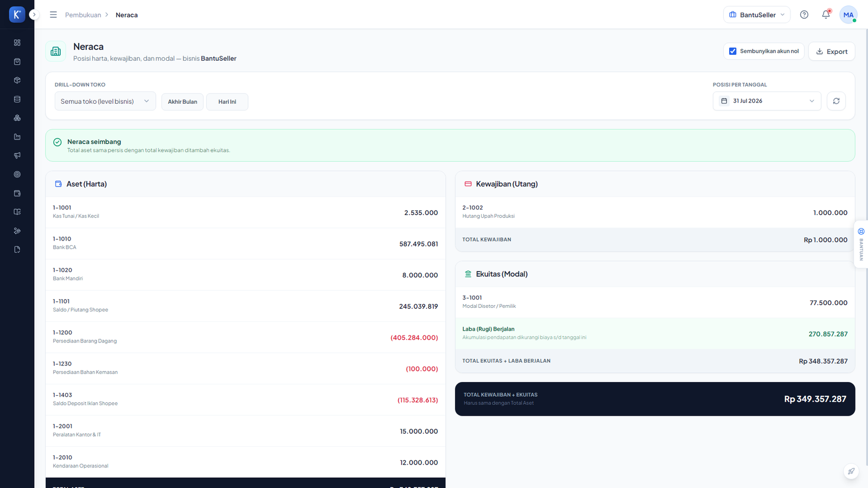868x488 pixels.
Task: Open the MA user avatar
Action: (x=848, y=15)
